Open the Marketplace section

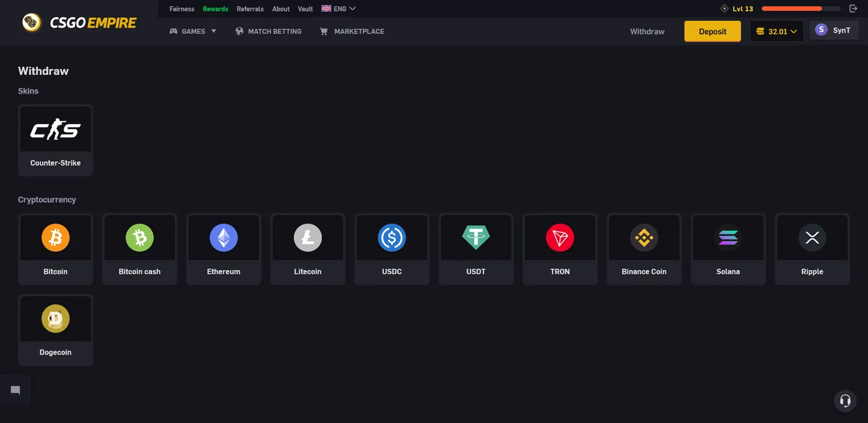click(x=359, y=31)
